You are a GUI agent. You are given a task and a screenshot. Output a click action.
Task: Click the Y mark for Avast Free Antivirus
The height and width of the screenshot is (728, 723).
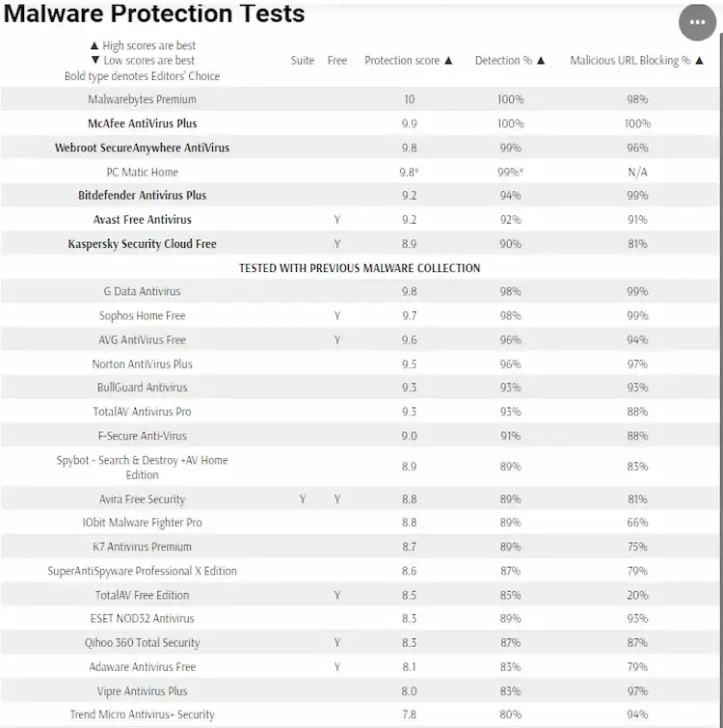[x=337, y=220]
